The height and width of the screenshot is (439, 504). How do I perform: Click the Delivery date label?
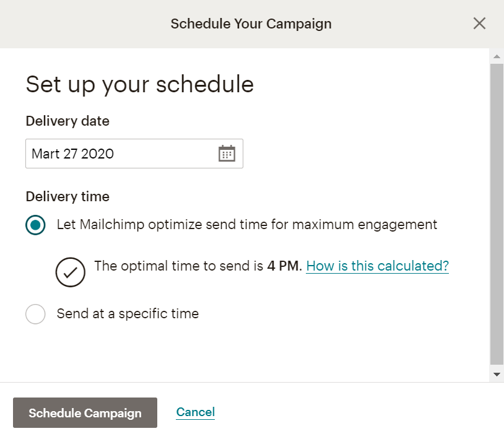pos(67,121)
